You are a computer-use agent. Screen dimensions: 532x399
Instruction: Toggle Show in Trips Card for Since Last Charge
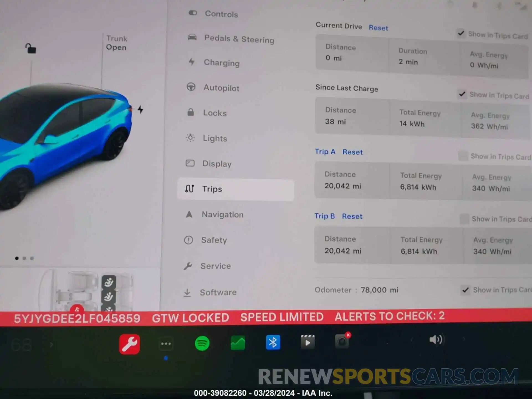462,96
